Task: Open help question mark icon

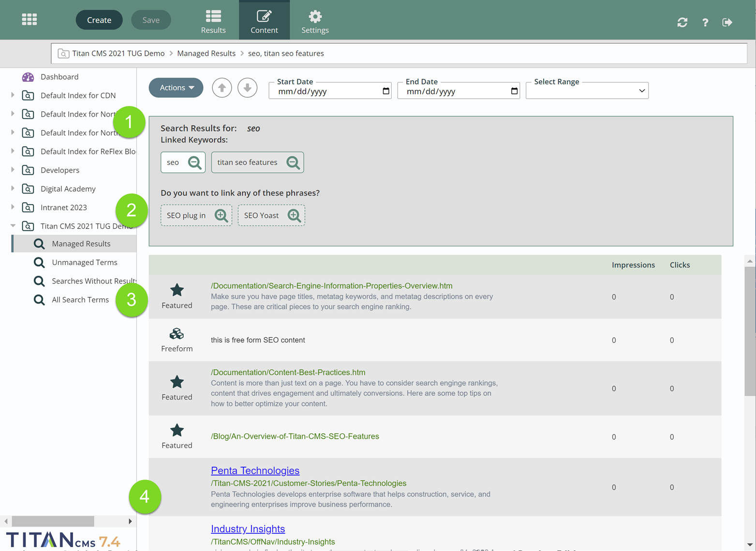Action: click(x=705, y=22)
